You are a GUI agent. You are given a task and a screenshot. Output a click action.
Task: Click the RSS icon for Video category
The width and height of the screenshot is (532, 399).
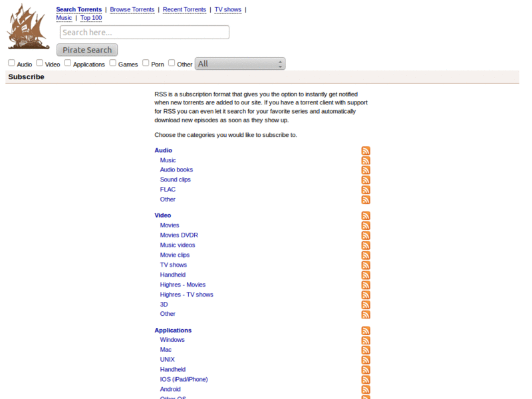click(366, 215)
